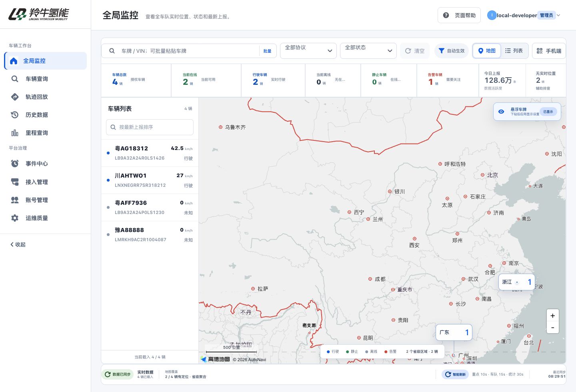Click the user avatar icon
This screenshot has width=576, height=392.
tap(492, 15)
